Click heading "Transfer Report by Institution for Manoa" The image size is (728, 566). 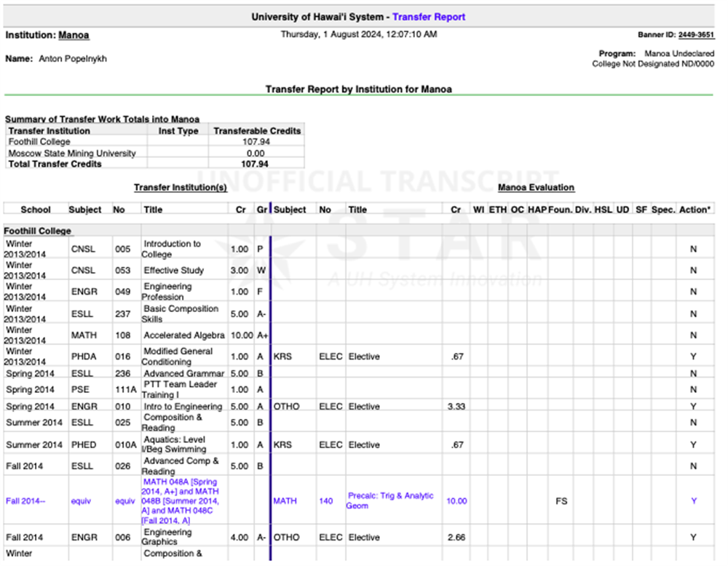coord(358,89)
